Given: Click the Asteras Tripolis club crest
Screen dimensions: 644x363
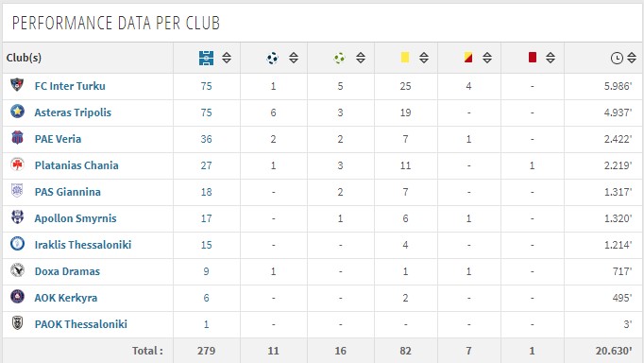Looking at the screenshot, I should click(17, 112).
